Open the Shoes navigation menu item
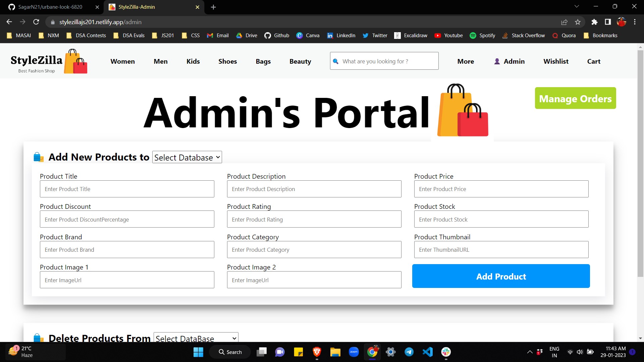The height and width of the screenshot is (362, 644). pos(227,61)
